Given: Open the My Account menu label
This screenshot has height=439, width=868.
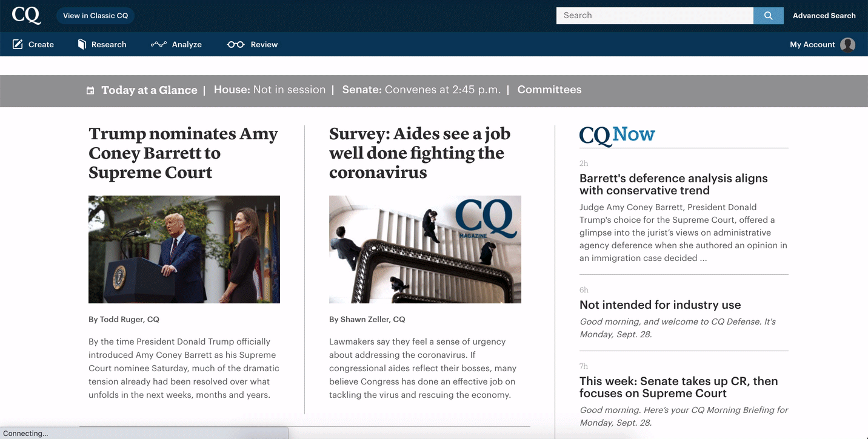Looking at the screenshot, I should 812,44.
